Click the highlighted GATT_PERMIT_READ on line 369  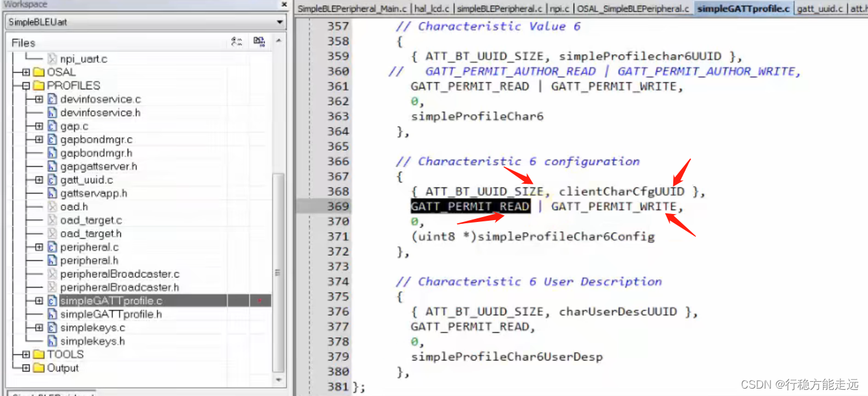(470, 207)
